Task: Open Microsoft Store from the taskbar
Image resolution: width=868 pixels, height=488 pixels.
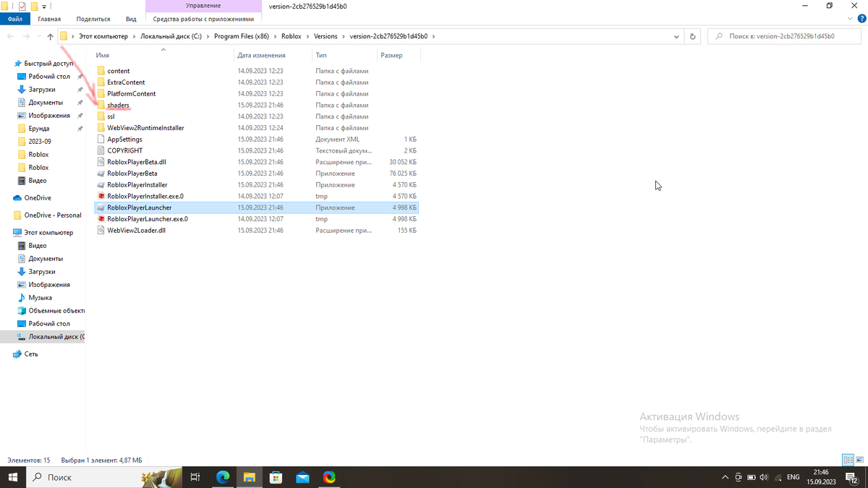Action: coord(276,477)
